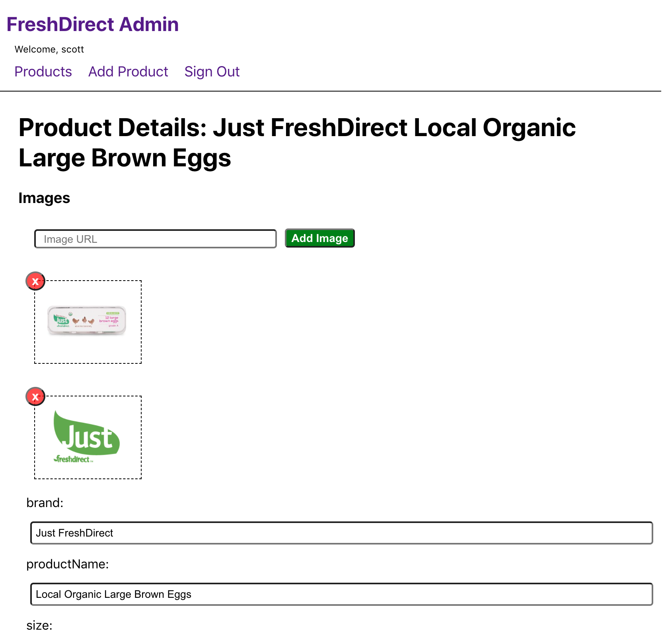Click the green Add Image button
Image resolution: width=662 pixels, height=644 pixels.
(x=320, y=238)
